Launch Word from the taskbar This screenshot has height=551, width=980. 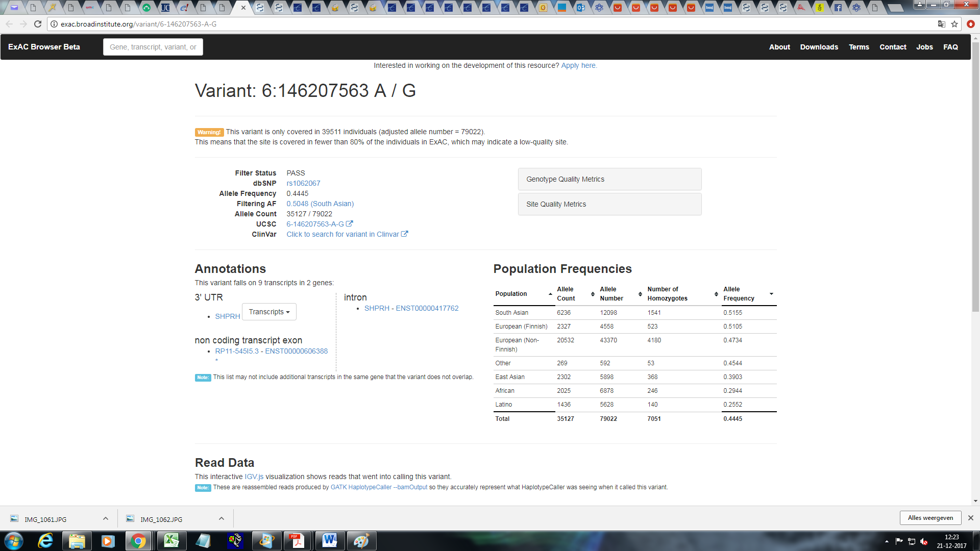tap(330, 541)
